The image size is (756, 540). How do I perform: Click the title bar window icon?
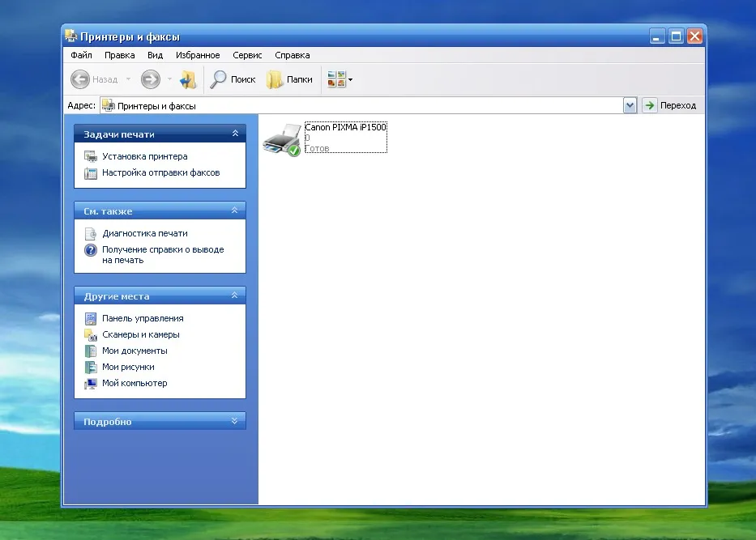70,36
